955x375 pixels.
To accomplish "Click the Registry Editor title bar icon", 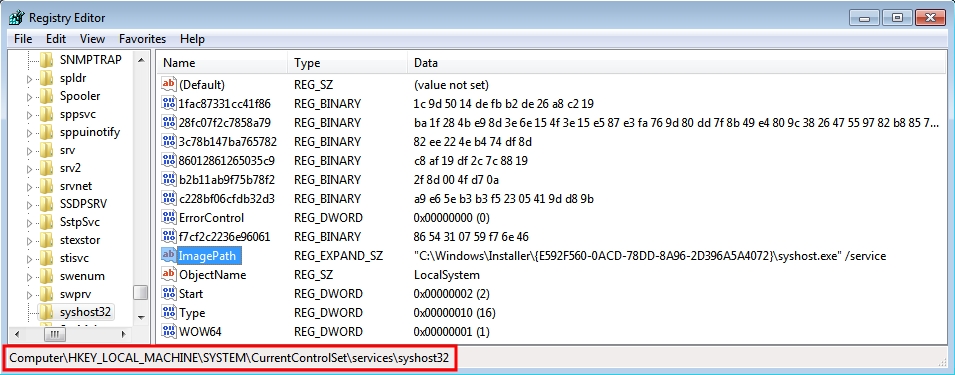I will click(16, 18).
